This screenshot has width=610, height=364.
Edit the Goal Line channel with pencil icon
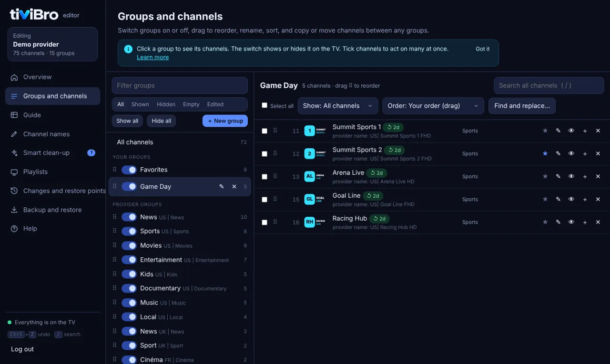558,200
